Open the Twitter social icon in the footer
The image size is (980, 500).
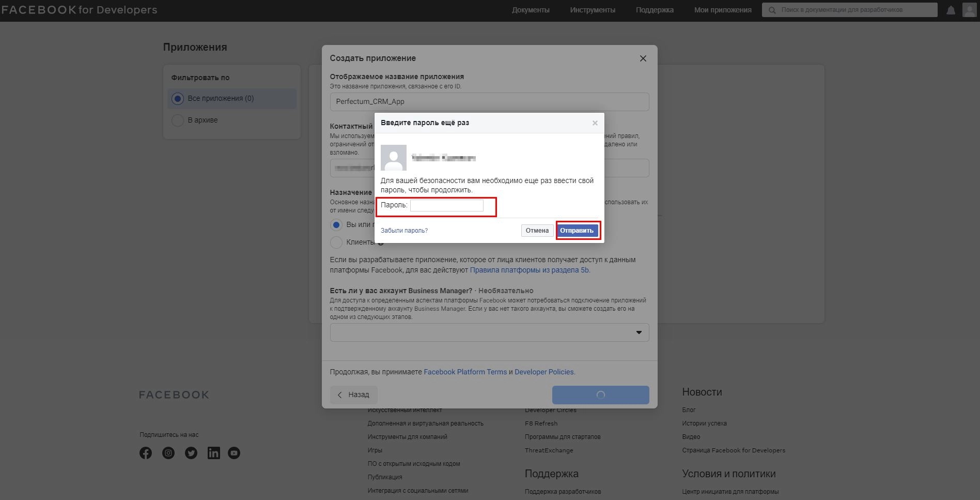click(191, 453)
